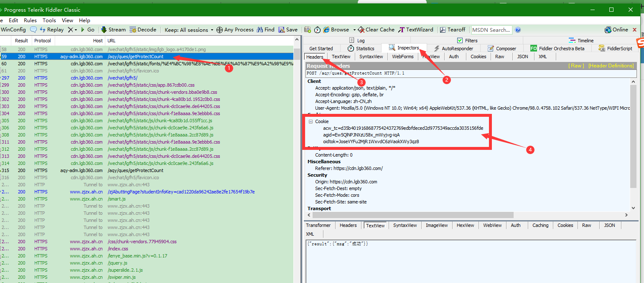644x283 pixels.
Task: Select the /superslide.2.1.js session row
Action: (147, 270)
